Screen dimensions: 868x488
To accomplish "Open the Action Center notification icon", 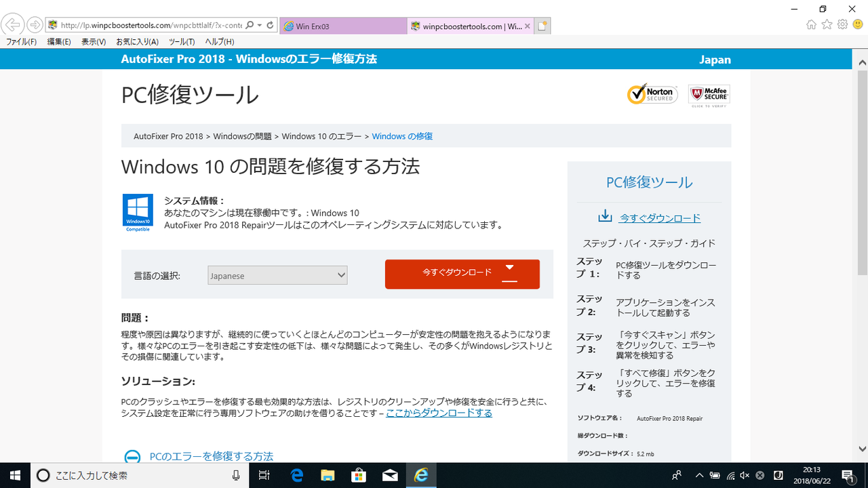I will click(x=848, y=475).
